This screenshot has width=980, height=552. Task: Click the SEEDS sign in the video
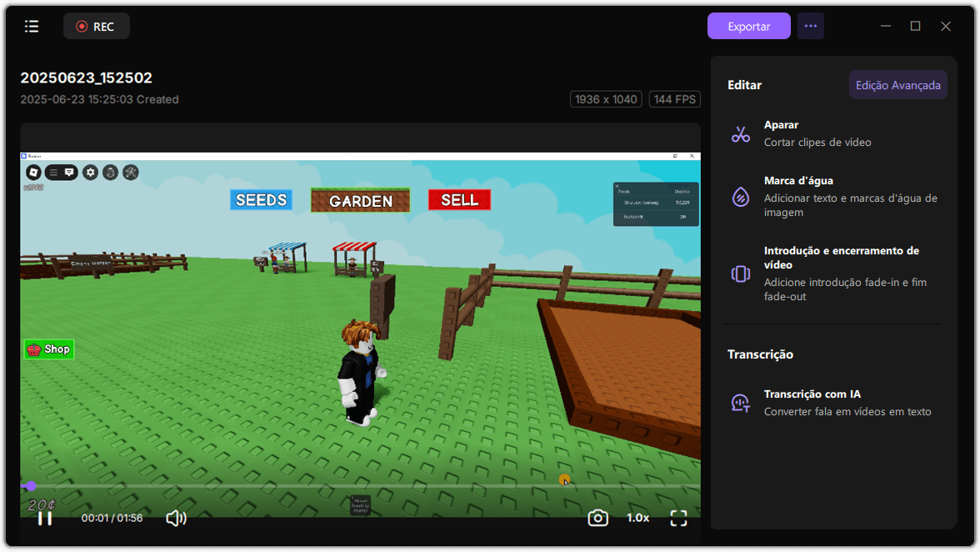tap(261, 200)
